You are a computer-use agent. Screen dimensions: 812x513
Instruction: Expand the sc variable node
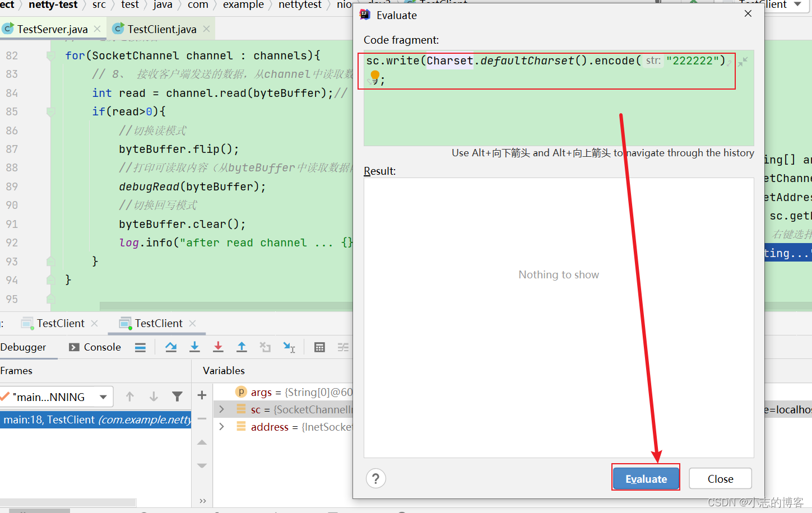tap(222, 409)
